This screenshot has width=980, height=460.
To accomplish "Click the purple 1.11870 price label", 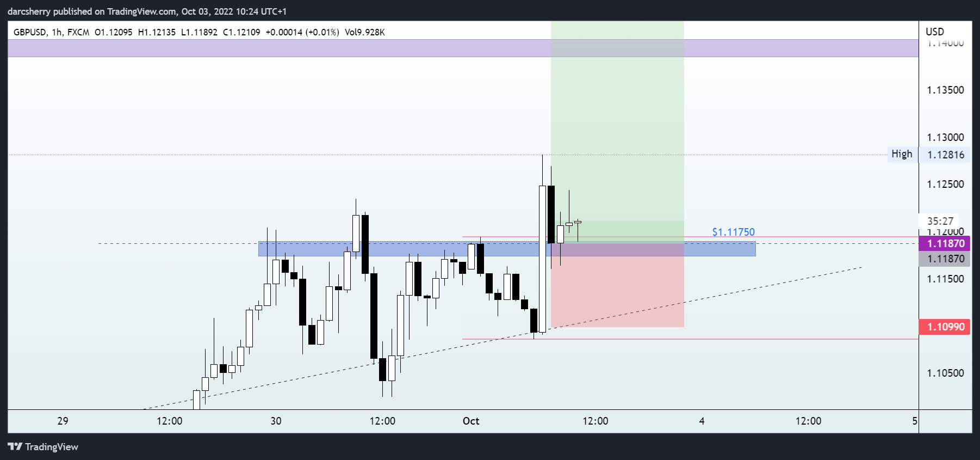I will click(945, 243).
